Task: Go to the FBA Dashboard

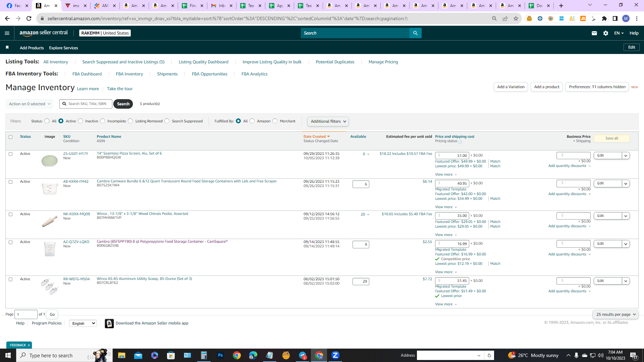Action: [87, 74]
